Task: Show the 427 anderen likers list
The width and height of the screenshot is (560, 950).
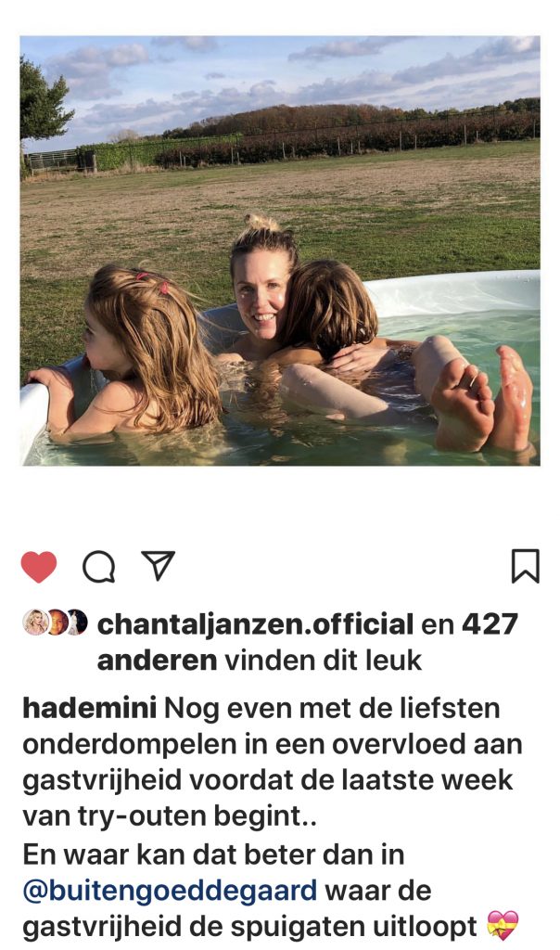Action: pos(308,642)
